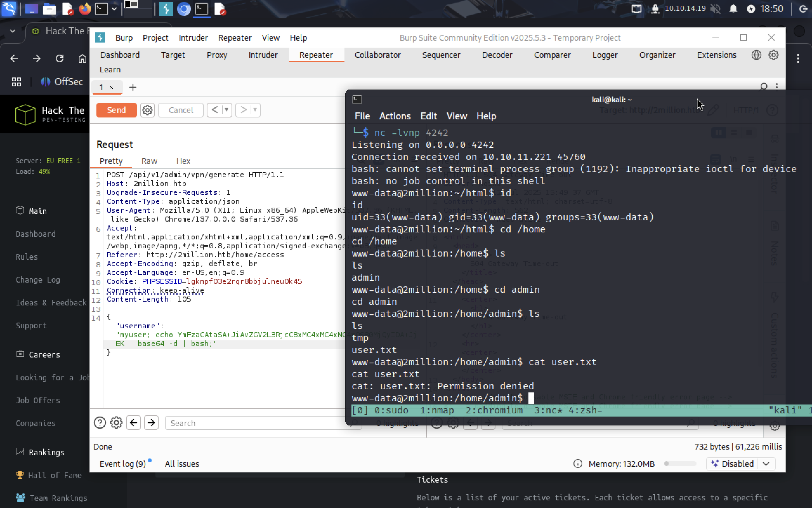Viewport: 812px width, 508px height.
Task: Open the Burp menu
Action: coord(124,38)
